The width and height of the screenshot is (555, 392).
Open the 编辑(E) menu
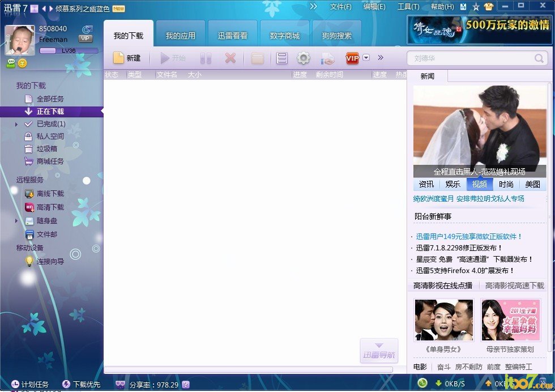[374, 7]
